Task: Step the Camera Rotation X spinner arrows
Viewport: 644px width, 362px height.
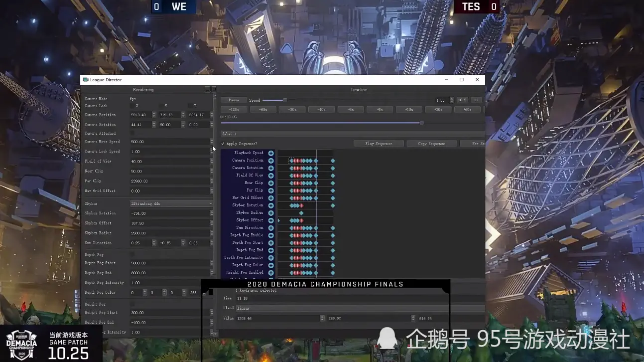Action: point(155,125)
